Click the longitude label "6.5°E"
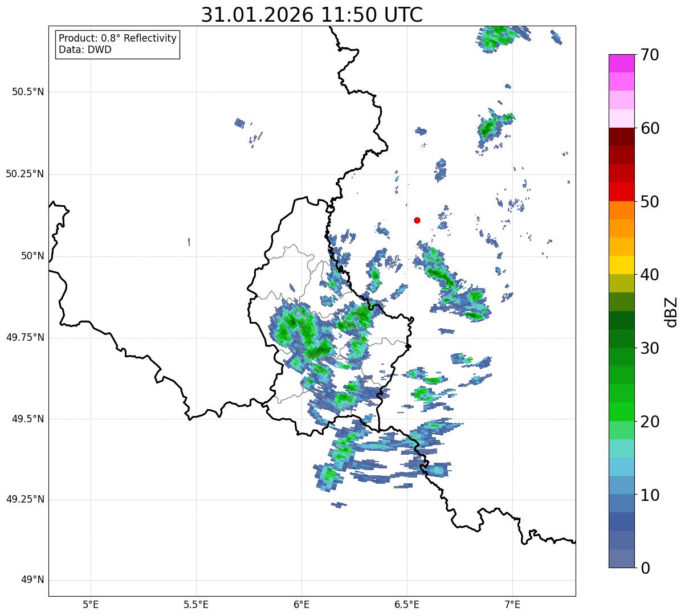Image resolution: width=685 pixels, height=616 pixels. pyautogui.click(x=407, y=604)
